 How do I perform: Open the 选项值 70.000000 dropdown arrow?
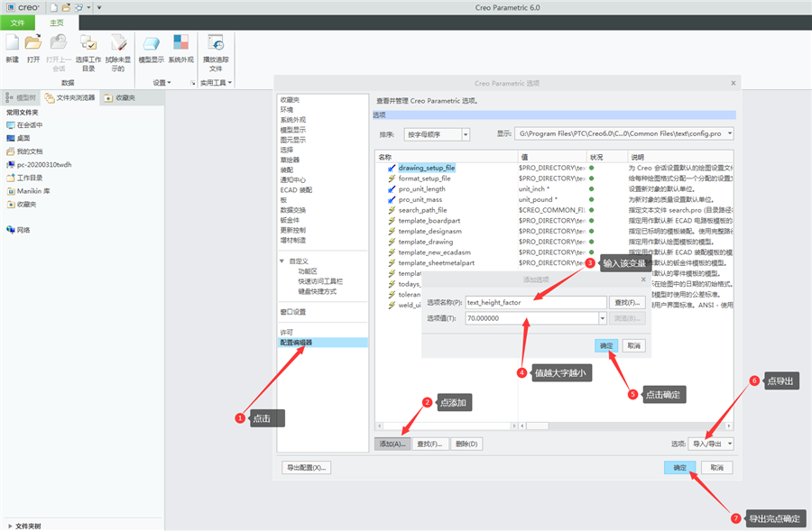coord(603,318)
